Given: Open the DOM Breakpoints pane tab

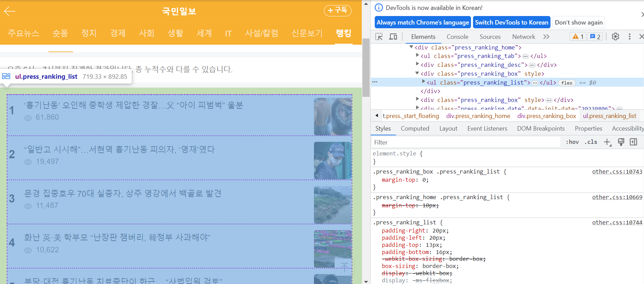Looking at the screenshot, I should point(541,129).
